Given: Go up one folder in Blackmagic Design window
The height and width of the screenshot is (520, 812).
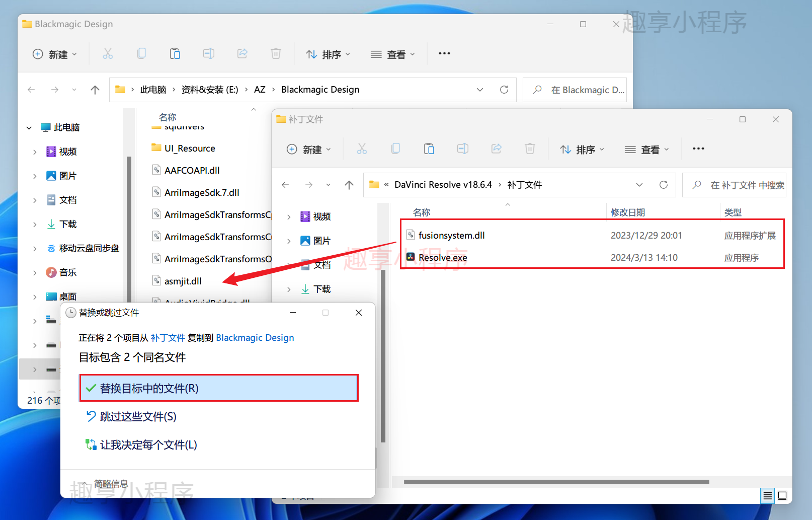Looking at the screenshot, I should 95,90.
